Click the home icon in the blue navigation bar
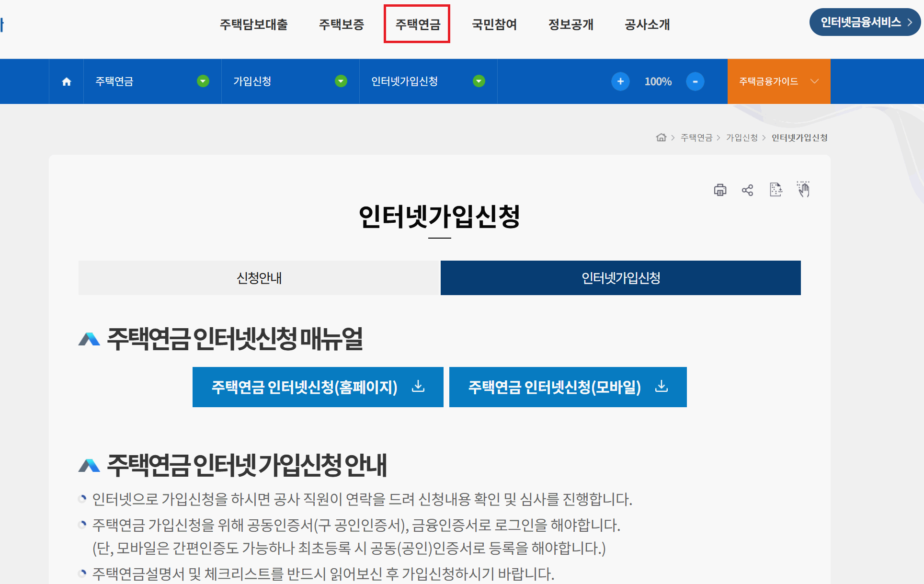 (x=66, y=81)
